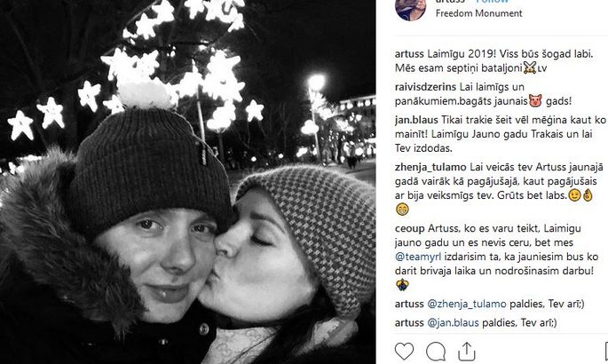Viewport: 608px width, 364px height.
Task: Click the bookmark save icon
Action: [x=606, y=352]
